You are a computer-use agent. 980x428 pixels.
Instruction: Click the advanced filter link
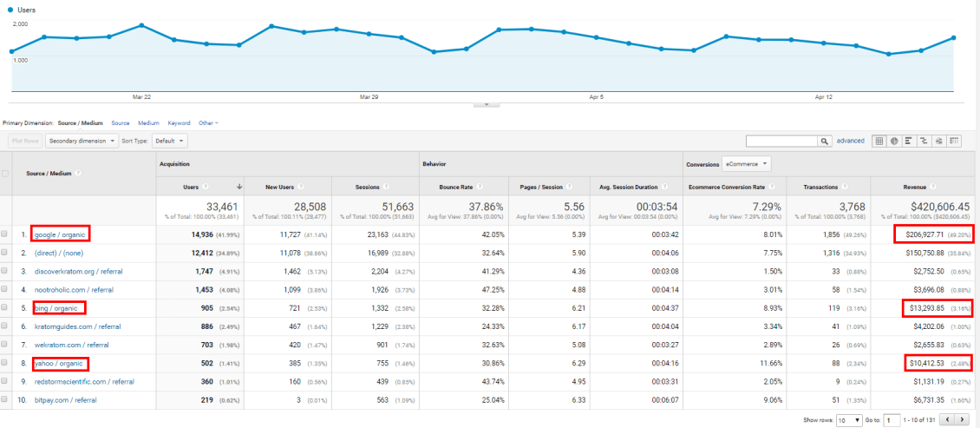coord(850,141)
